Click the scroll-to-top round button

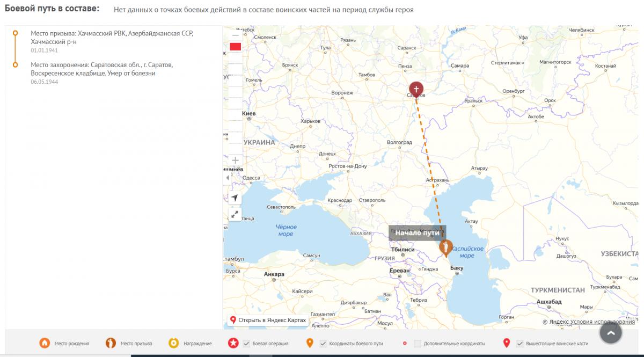(x=611, y=333)
